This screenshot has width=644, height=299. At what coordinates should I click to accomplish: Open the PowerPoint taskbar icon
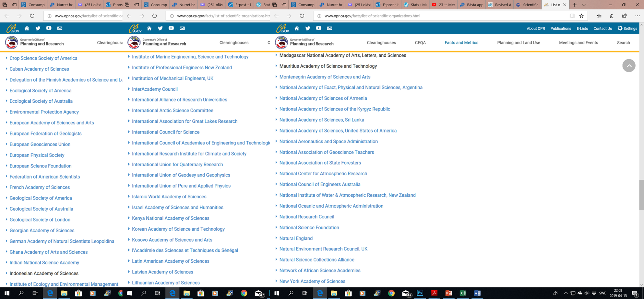448,293
